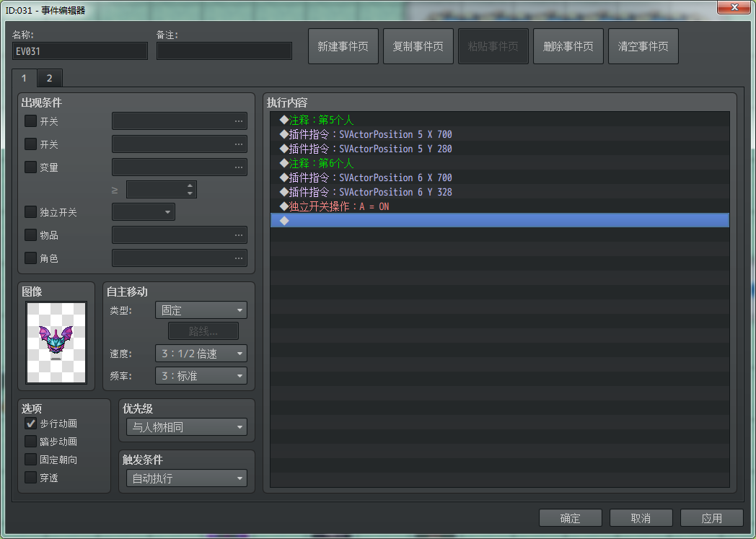Click the 变量 selection field
The image size is (756, 539).
tap(180, 167)
